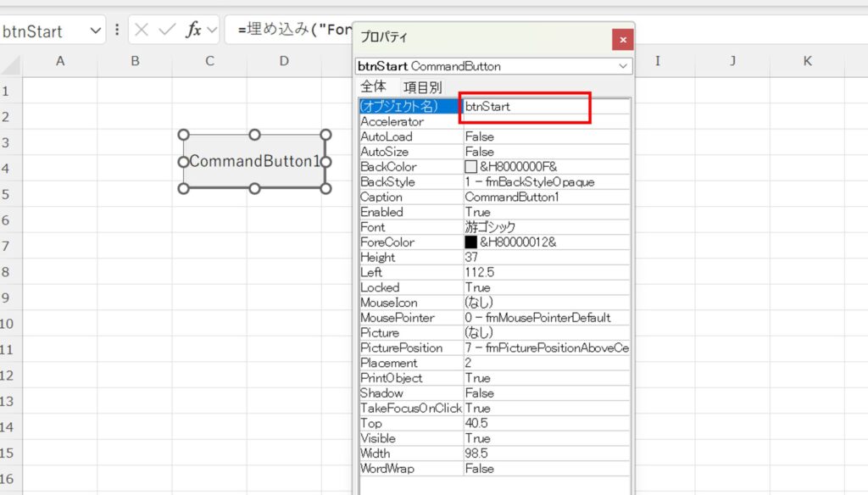868x495 pixels.
Task: Open the insert function fx button
Action: (x=193, y=30)
